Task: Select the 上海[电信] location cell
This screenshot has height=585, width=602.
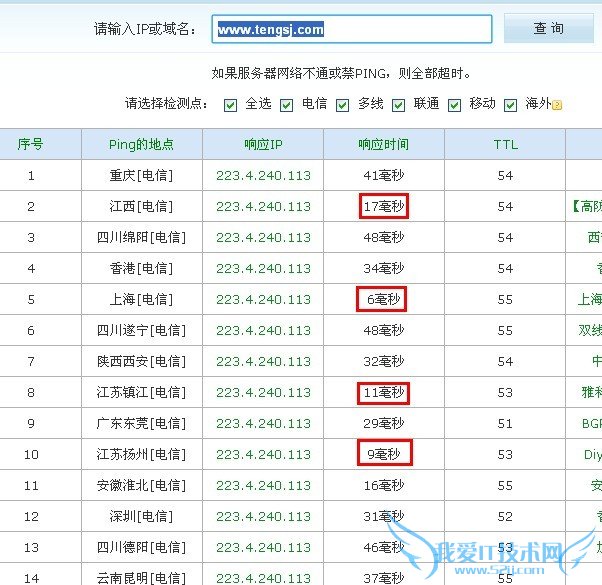Action: 141,299
